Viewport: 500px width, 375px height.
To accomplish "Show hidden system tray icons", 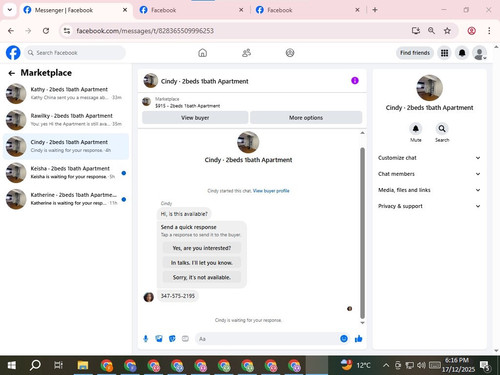I will click(x=386, y=366).
